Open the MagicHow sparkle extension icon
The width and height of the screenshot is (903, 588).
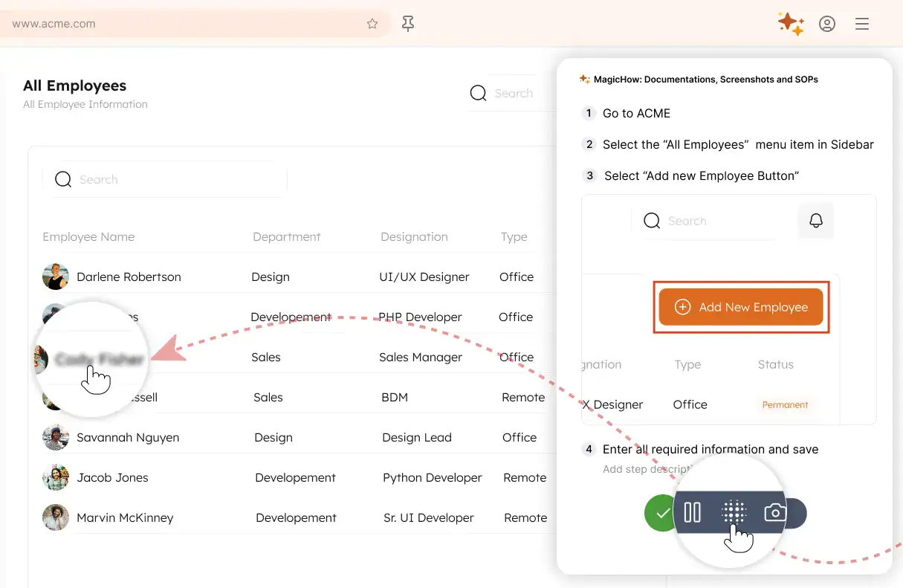coord(790,24)
